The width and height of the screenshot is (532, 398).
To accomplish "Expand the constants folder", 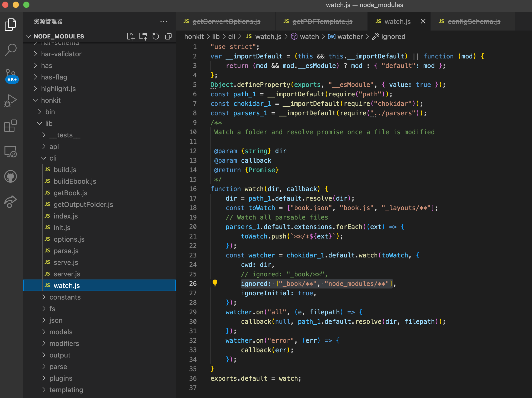I will 99,297.
